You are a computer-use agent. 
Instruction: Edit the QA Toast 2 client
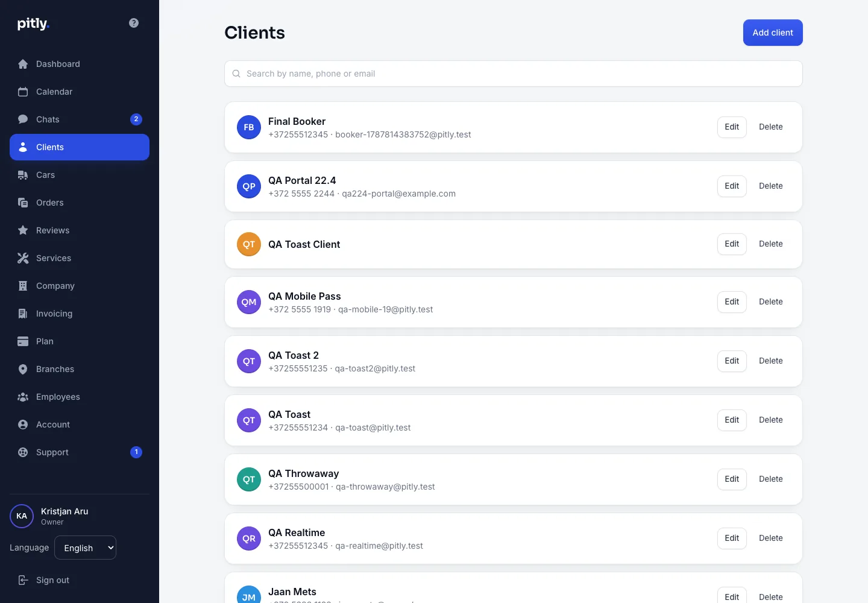point(732,361)
